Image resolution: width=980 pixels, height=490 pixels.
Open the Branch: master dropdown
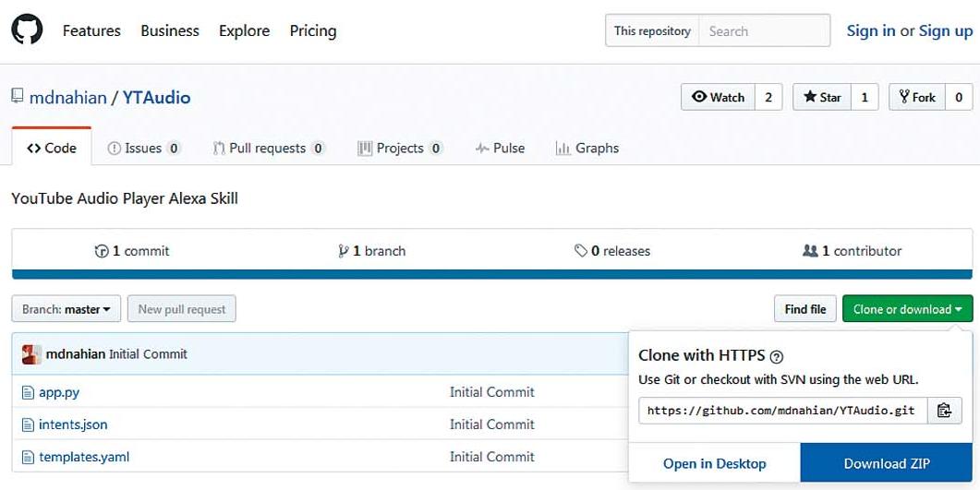tap(67, 309)
